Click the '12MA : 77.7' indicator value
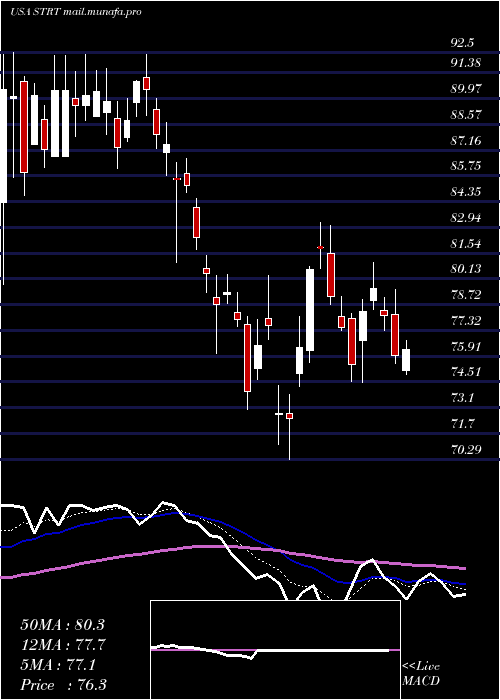 click(62, 645)
